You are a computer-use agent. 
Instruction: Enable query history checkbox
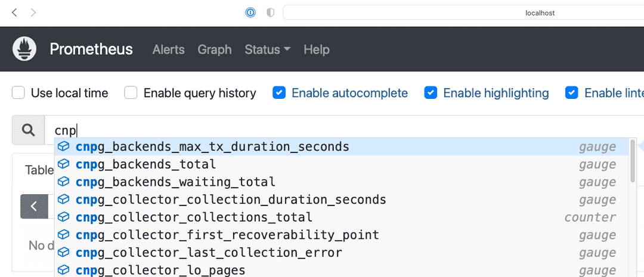[131, 93]
